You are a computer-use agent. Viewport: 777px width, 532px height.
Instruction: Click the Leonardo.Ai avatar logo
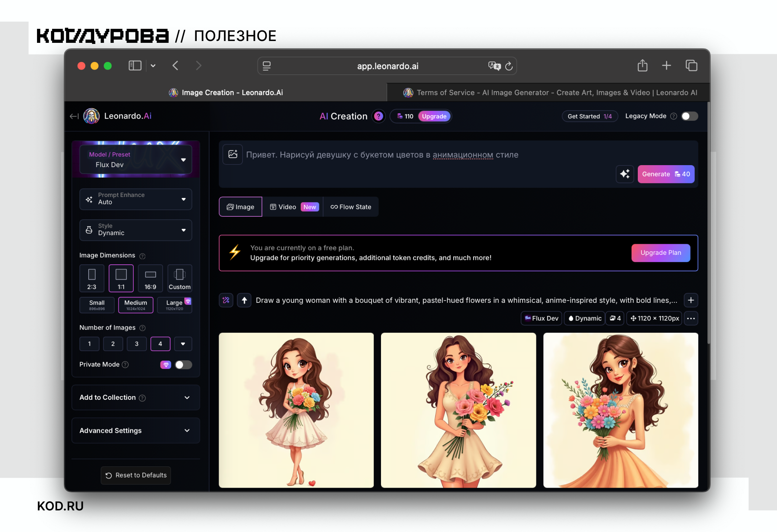[91, 116]
